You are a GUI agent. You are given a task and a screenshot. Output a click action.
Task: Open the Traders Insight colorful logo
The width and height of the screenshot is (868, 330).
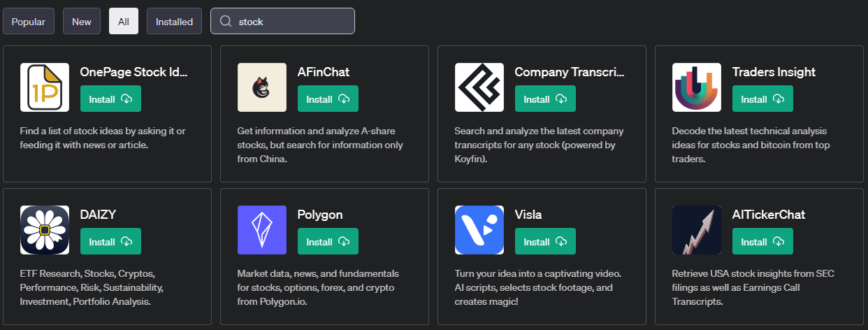697,87
